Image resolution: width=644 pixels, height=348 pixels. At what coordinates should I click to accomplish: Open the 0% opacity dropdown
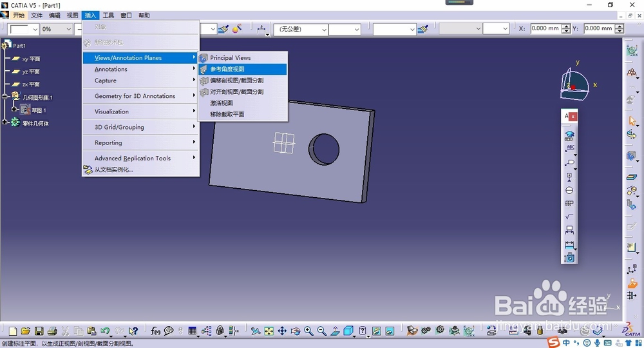69,29
